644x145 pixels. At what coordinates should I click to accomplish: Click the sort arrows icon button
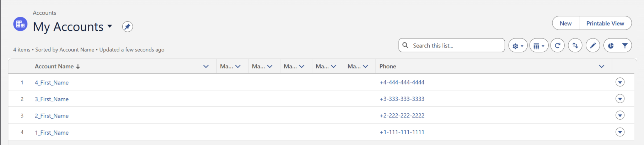point(575,46)
